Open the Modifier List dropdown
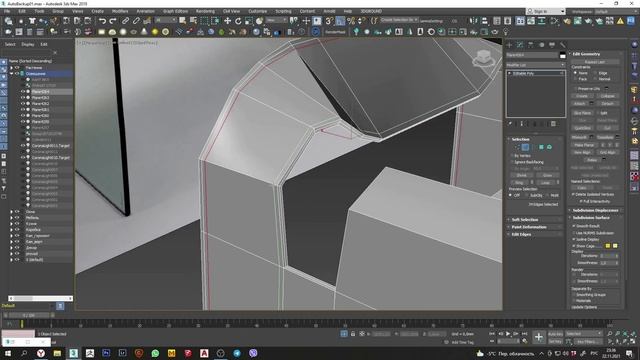 535,65
